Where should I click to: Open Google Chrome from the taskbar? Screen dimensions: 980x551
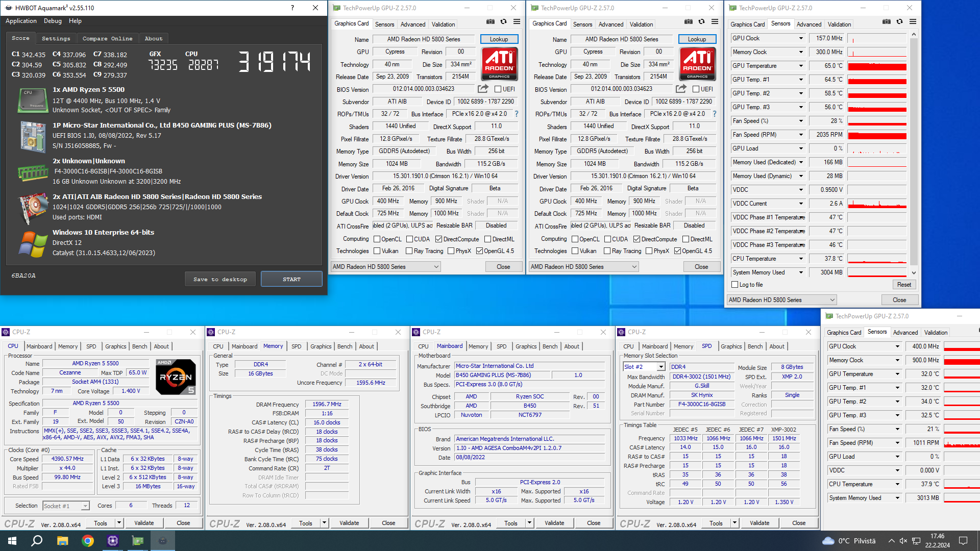(x=88, y=541)
